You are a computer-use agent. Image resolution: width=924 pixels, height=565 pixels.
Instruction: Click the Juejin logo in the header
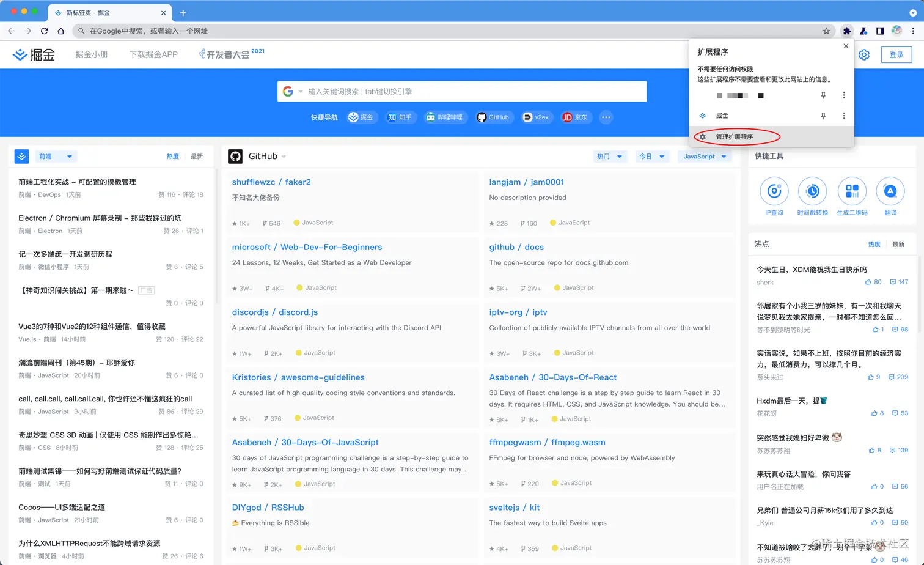[34, 54]
